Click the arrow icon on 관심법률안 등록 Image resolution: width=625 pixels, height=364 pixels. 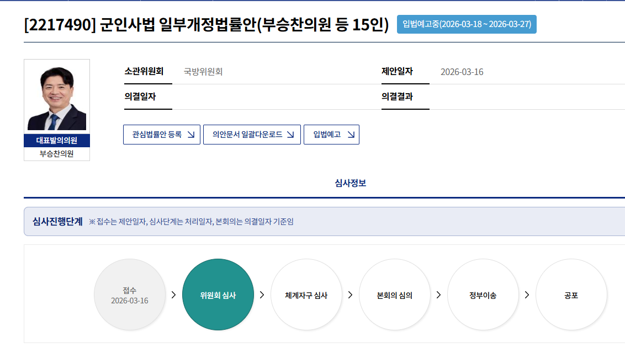pos(191,135)
